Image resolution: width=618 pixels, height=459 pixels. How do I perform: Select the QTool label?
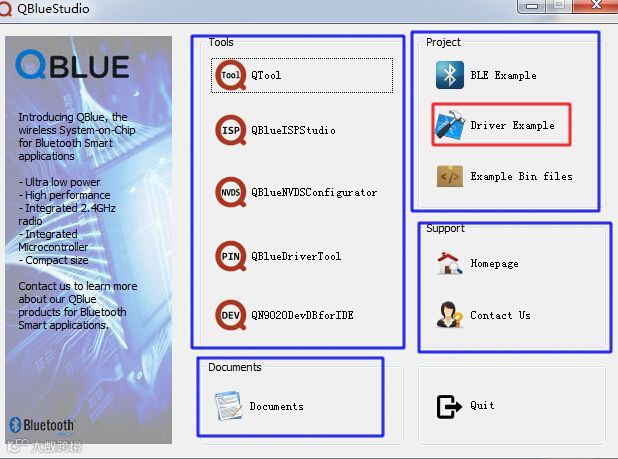pos(266,75)
